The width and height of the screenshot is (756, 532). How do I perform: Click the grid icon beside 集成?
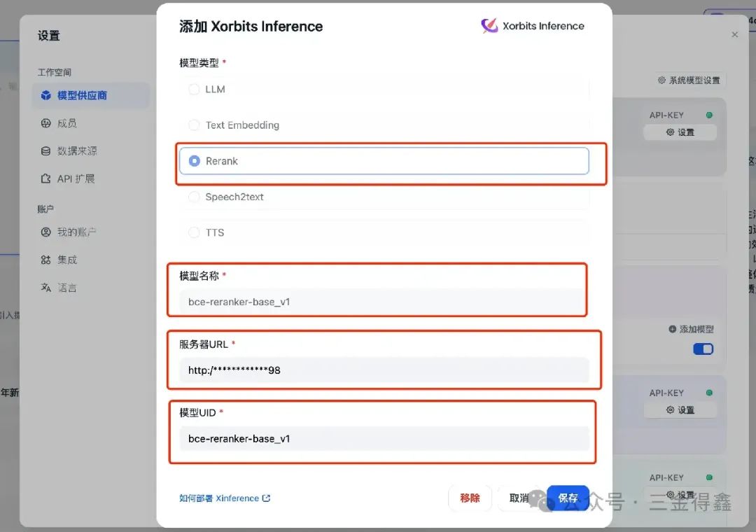[x=45, y=260]
